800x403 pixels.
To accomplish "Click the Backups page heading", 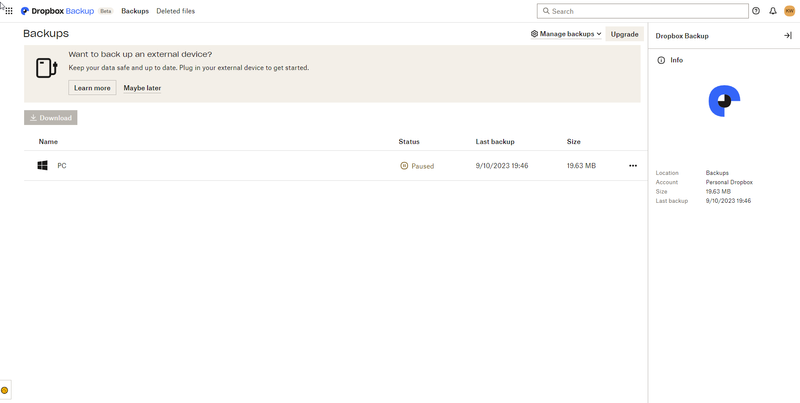I will pos(46,34).
